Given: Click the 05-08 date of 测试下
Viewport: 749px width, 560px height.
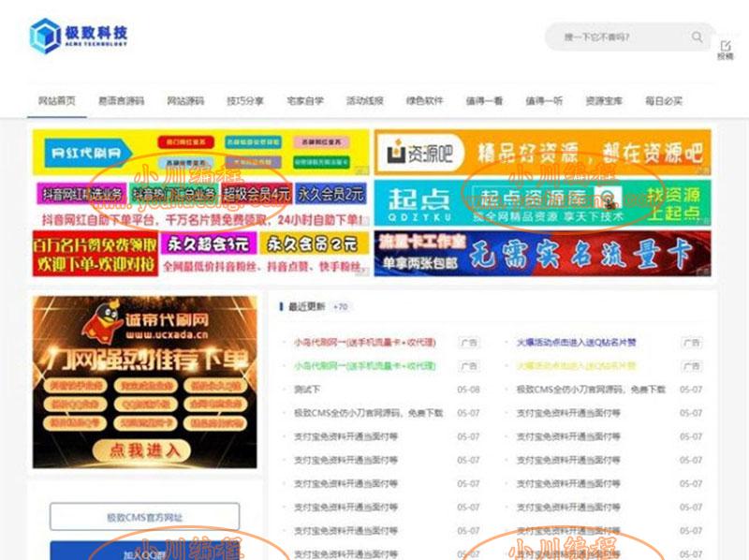Looking at the screenshot, I should click(468, 390).
